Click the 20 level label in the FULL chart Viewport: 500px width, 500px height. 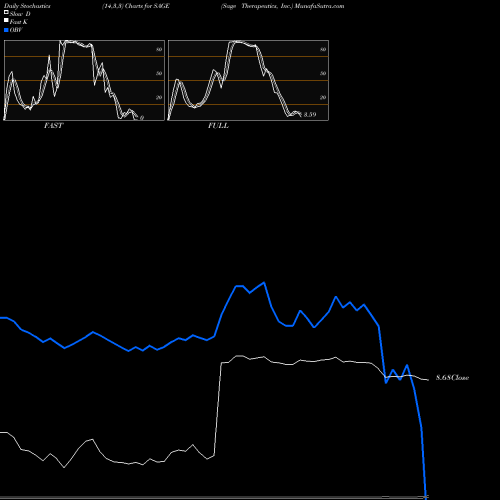323,97
